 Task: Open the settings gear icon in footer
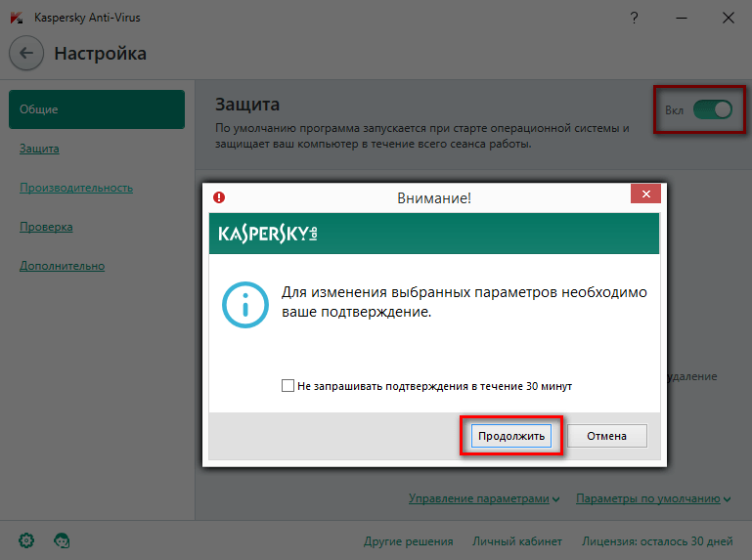(26, 540)
